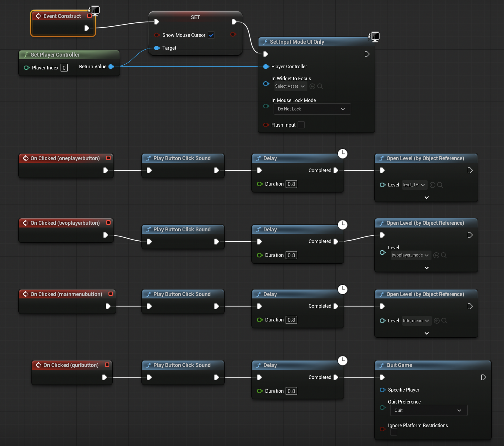504x446 pixels.
Task: Click On Clicked (quitbutton) delegate pin
Action: pyautogui.click(x=107, y=365)
